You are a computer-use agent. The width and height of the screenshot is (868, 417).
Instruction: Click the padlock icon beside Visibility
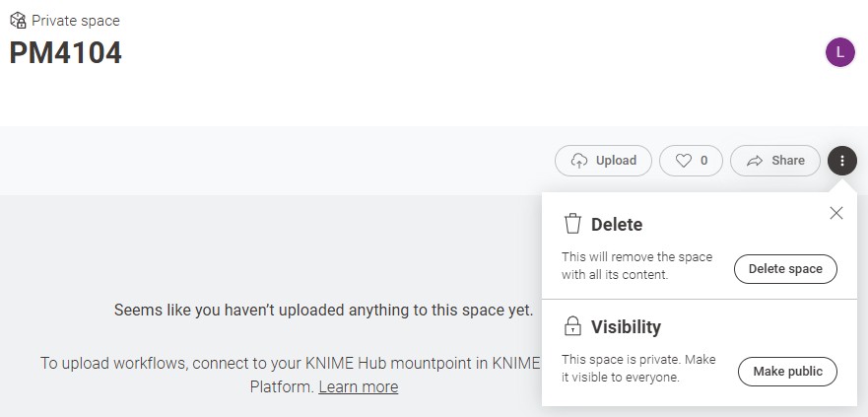click(x=572, y=326)
